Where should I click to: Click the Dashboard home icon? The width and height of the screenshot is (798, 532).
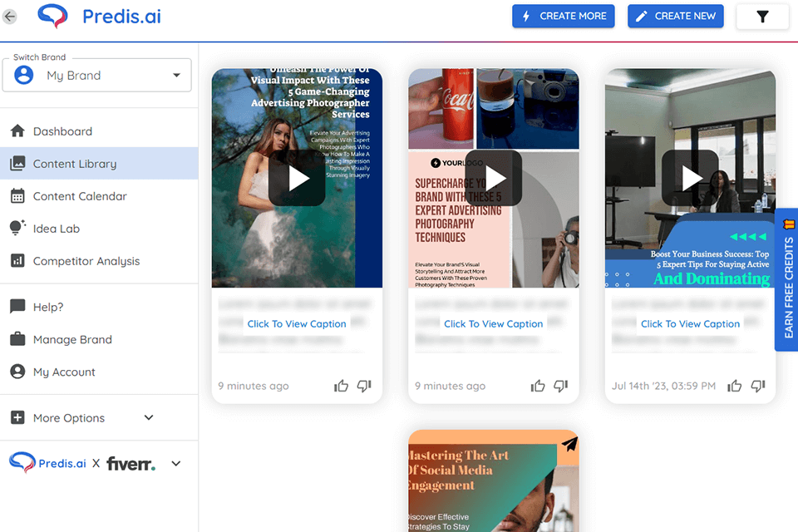click(17, 131)
